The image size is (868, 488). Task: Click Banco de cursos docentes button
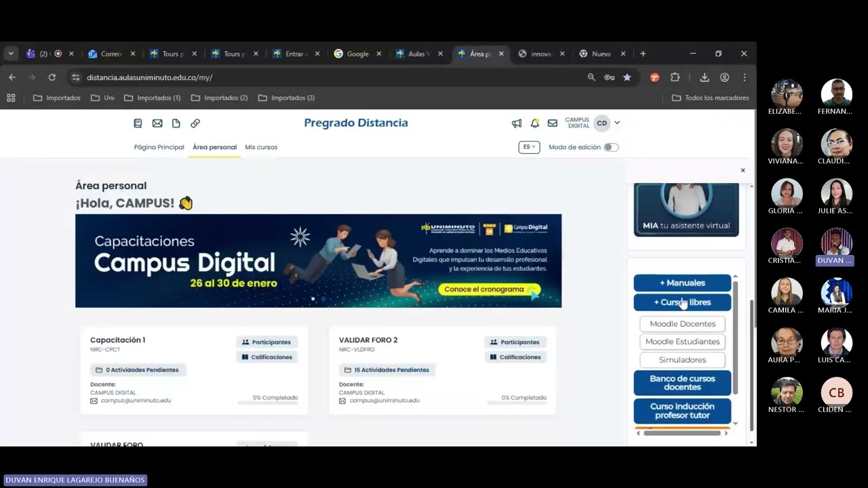point(682,383)
